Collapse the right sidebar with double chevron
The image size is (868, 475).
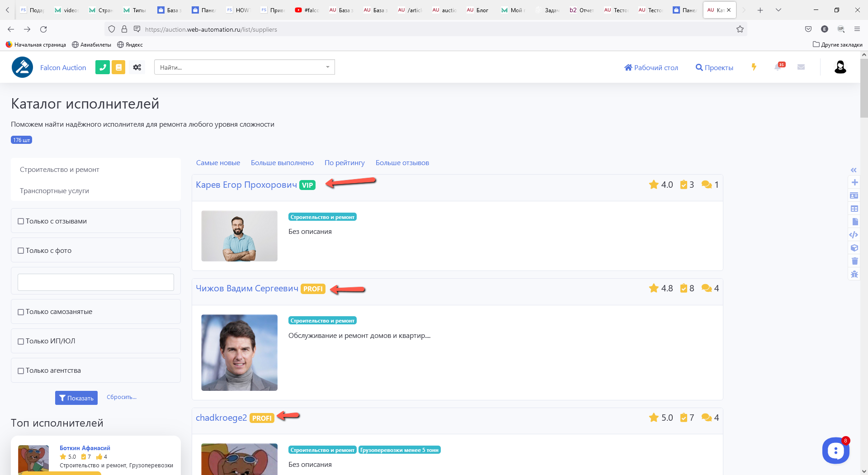854,170
